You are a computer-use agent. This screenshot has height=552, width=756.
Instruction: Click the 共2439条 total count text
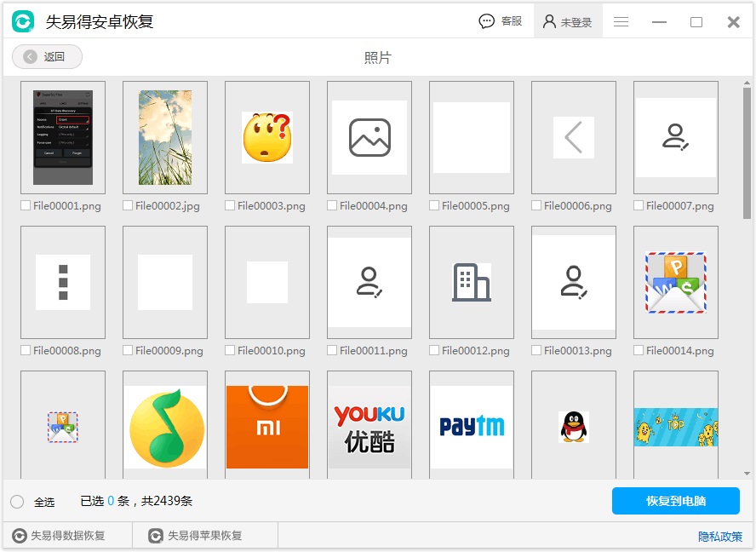(167, 502)
